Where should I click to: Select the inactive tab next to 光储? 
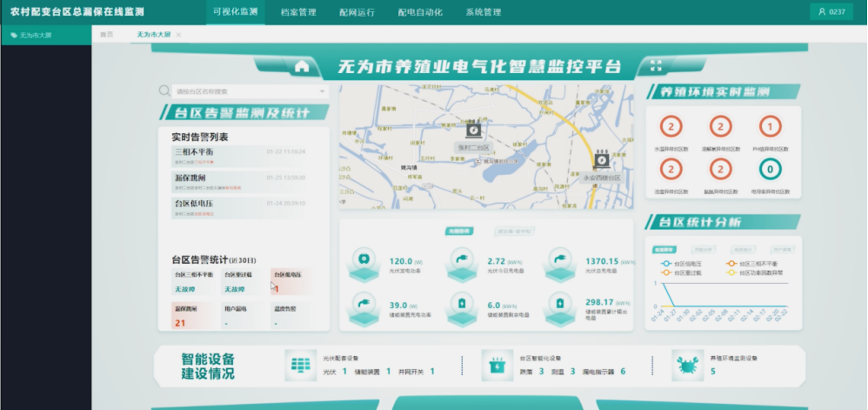tap(514, 232)
